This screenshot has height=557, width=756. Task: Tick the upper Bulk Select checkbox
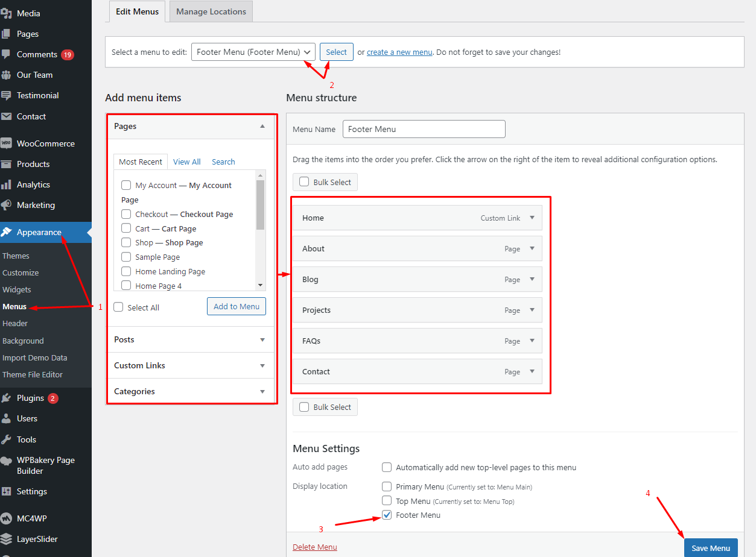(x=304, y=181)
